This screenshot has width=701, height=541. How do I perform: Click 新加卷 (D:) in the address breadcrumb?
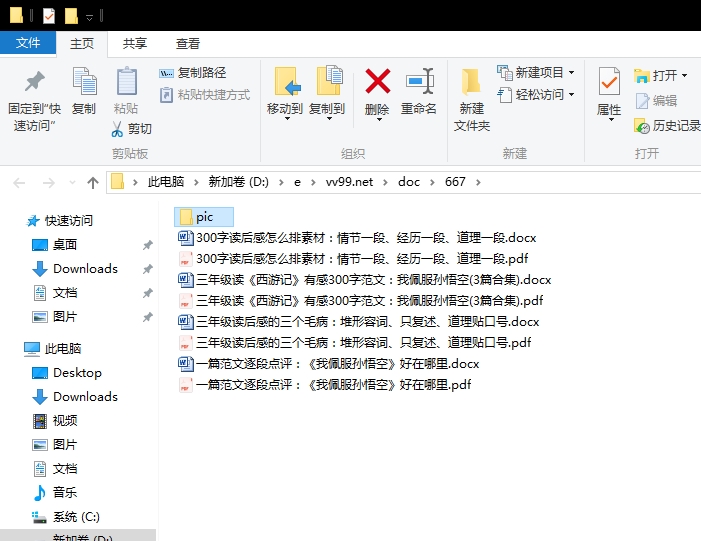238,182
